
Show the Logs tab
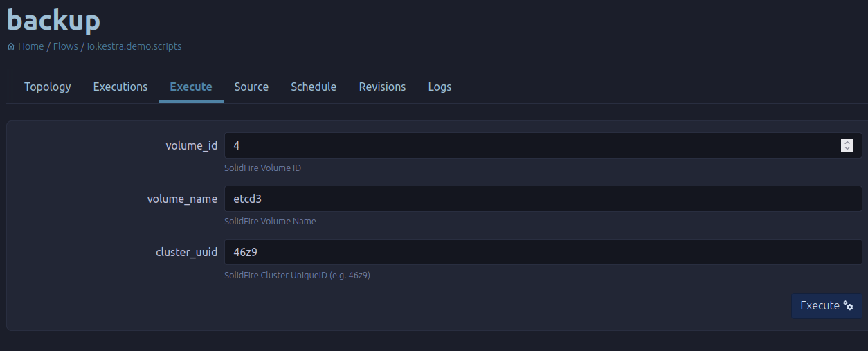click(440, 87)
